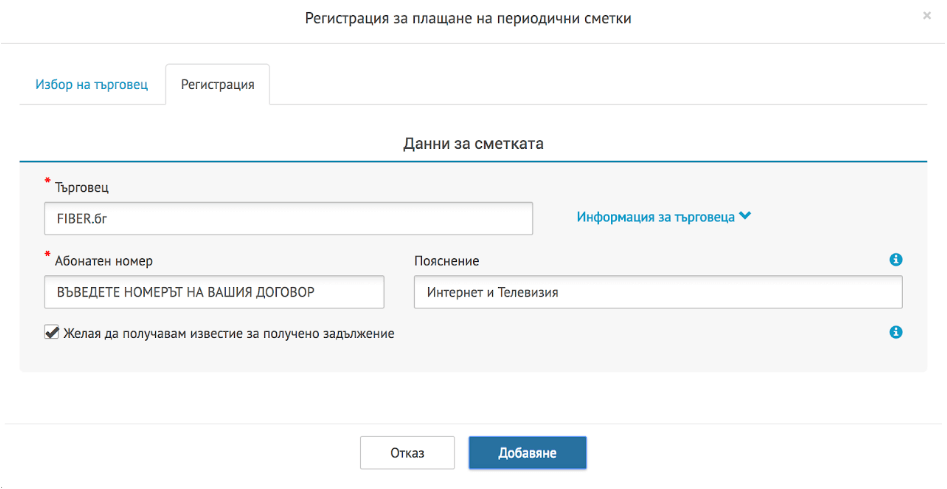
Task: Toggle the checkbox for receiving debt notifications
Action: click(52, 333)
